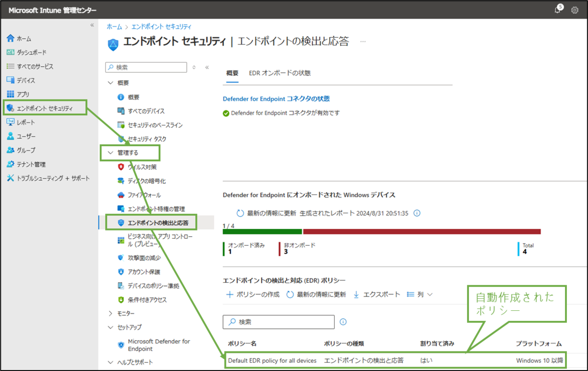Collapse the 概要 section chevron
Screen dimensions: 588x371
pos(110,83)
